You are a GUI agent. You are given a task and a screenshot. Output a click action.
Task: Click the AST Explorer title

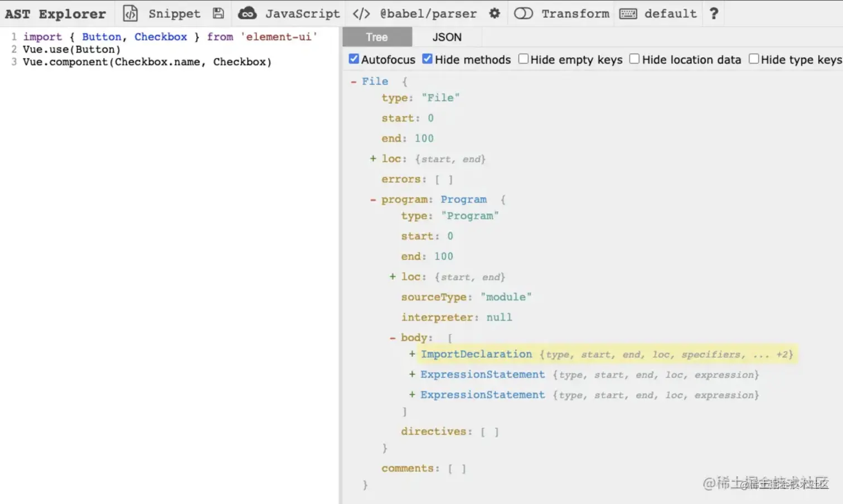click(x=55, y=14)
